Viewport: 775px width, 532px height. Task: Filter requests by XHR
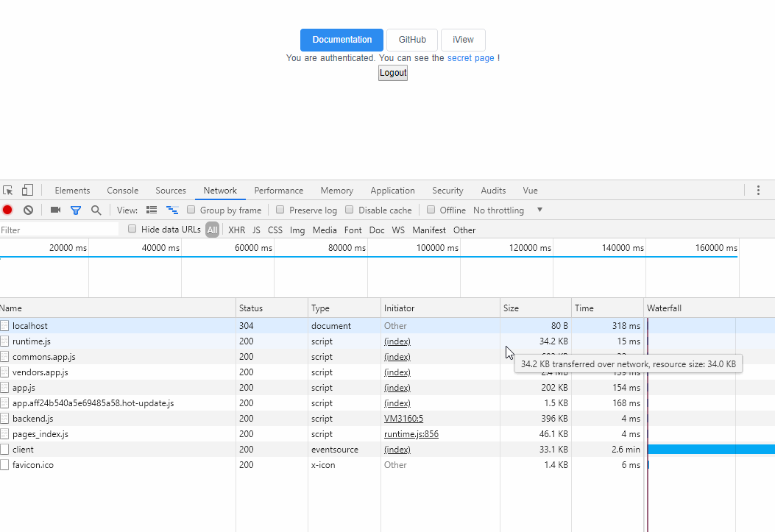coord(236,230)
